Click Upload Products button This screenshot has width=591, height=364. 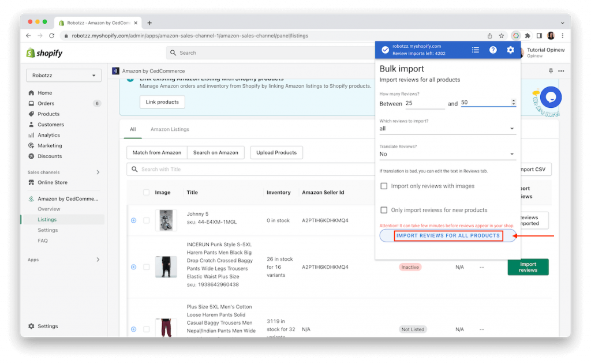[276, 153]
